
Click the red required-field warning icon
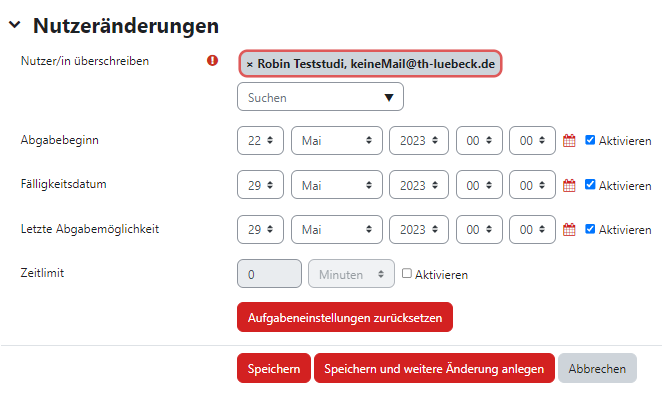pyautogui.click(x=212, y=61)
